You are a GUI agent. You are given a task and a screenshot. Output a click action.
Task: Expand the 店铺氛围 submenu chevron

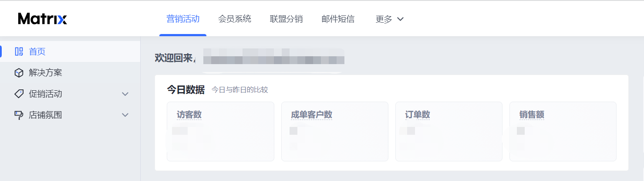tap(125, 115)
